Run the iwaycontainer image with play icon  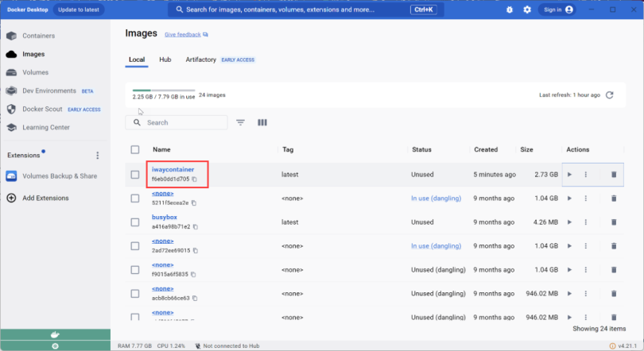click(569, 175)
